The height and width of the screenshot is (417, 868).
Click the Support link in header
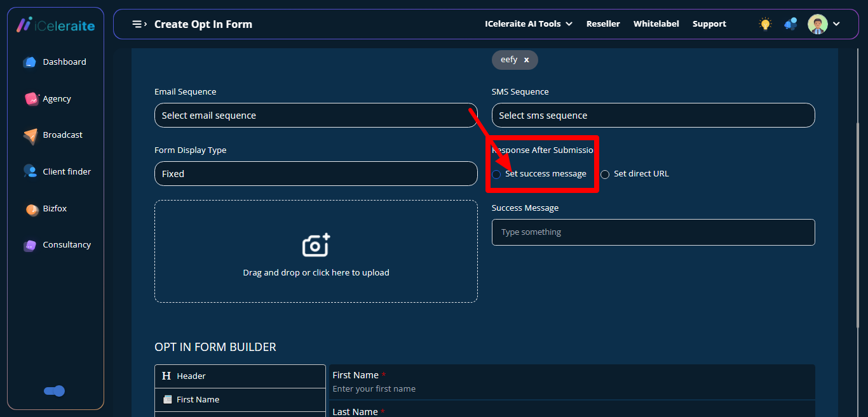click(x=709, y=24)
